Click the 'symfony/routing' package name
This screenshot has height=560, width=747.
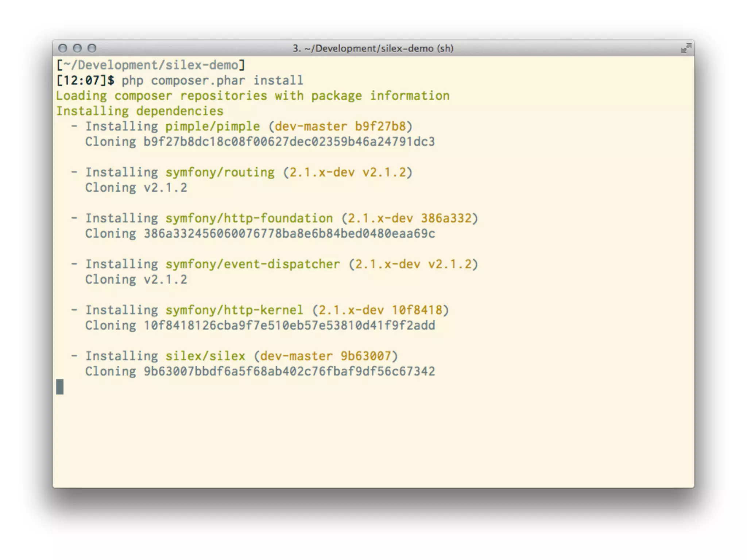point(220,172)
